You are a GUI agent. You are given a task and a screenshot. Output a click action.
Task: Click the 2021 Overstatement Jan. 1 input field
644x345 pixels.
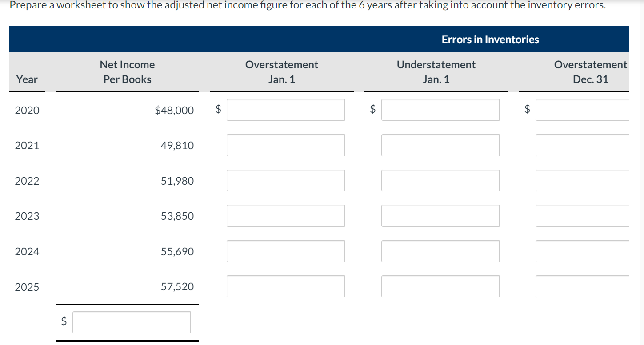tap(286, 145)
